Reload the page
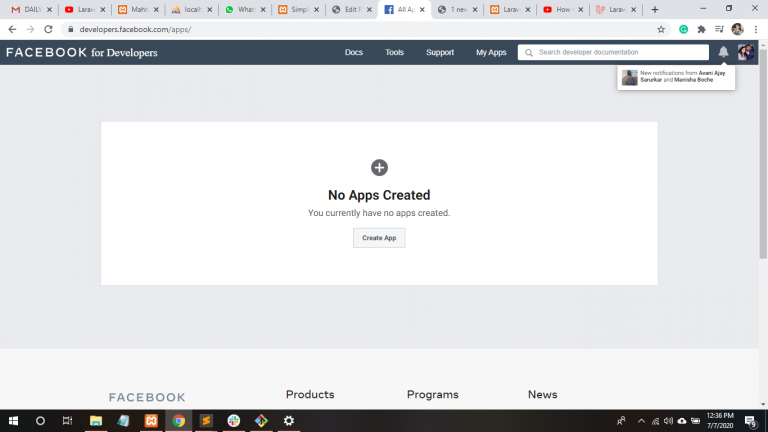The image size is (768, 432). tap(48, 29)
